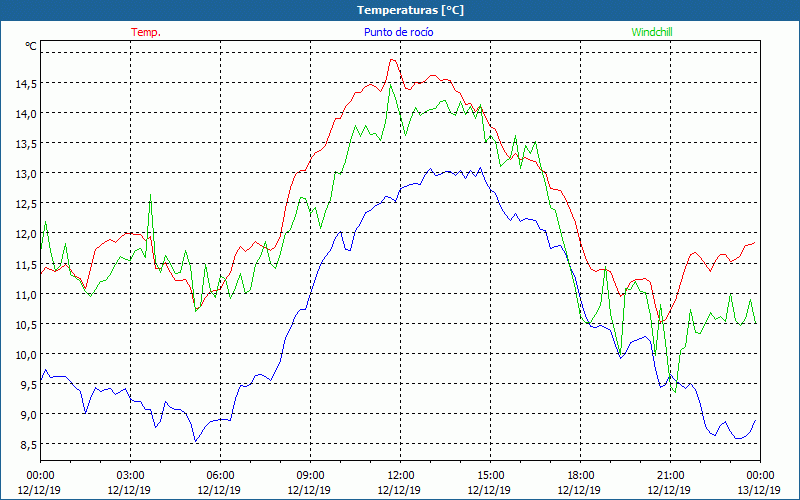
Task: Click the 21:00 time axis label
Action: [x=670, y=476]
